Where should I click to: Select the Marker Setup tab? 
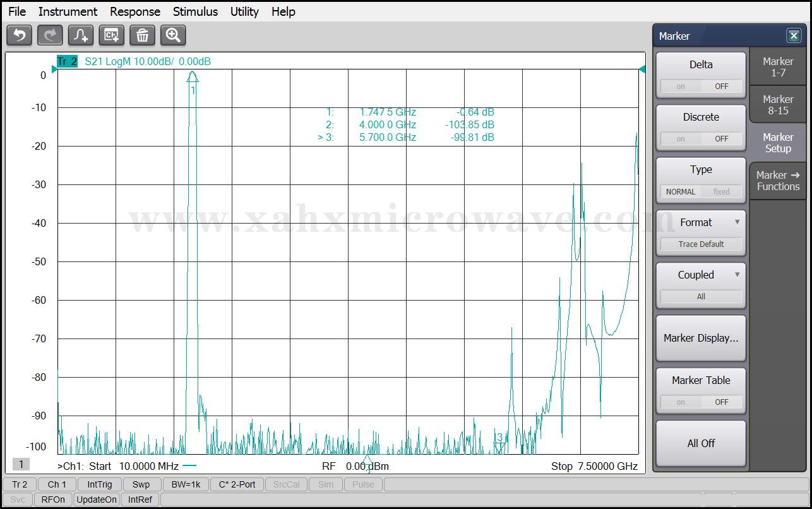coord(778,143)
